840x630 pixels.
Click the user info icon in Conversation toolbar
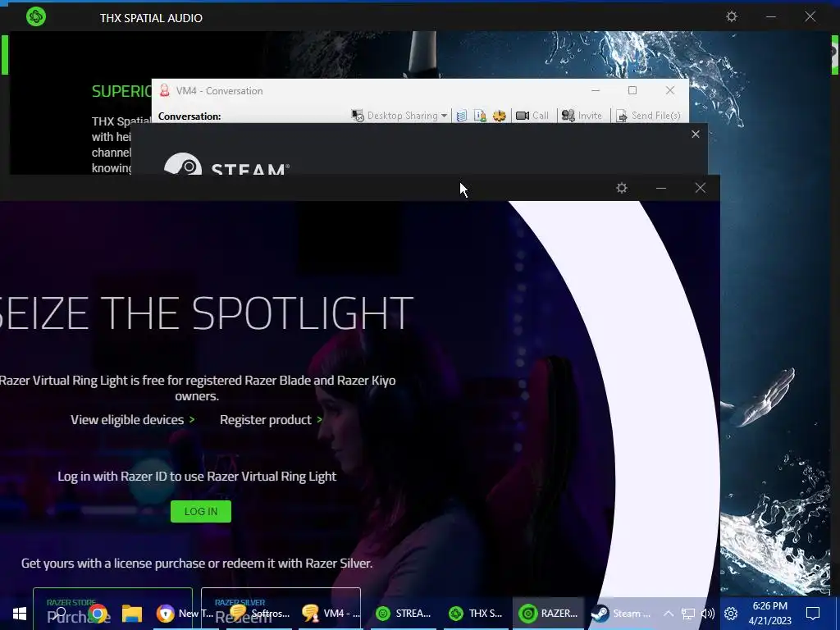tap(480, 116)
